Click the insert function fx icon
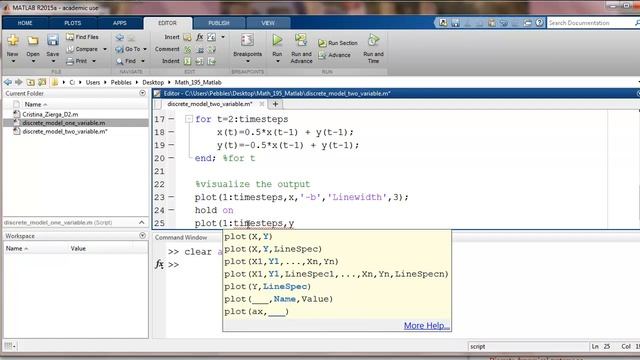The width and height of the screenshot is (640, 360). pos(200,37)
